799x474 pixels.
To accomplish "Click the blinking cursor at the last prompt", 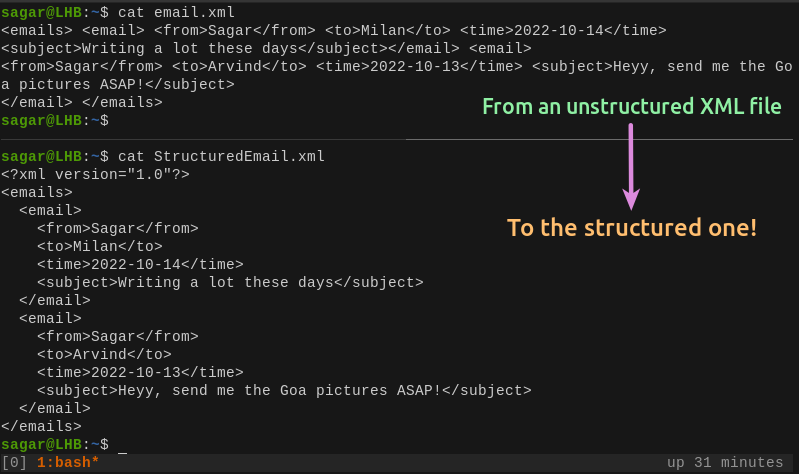I will 122,445.
